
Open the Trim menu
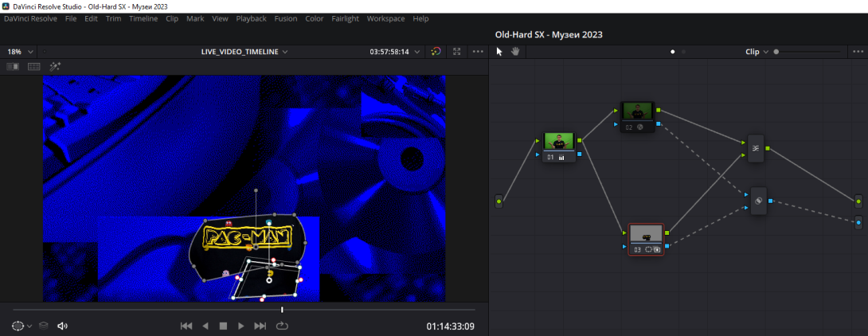point(114,18)
